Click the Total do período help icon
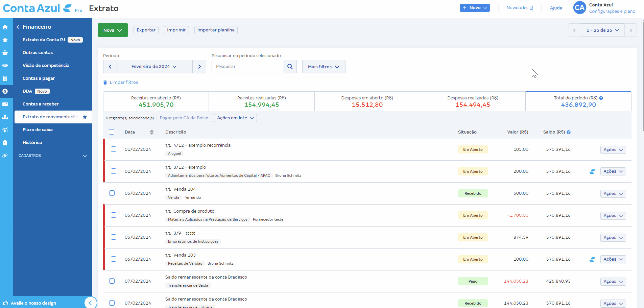Screen dimensions: 644x308 [601, 98]
